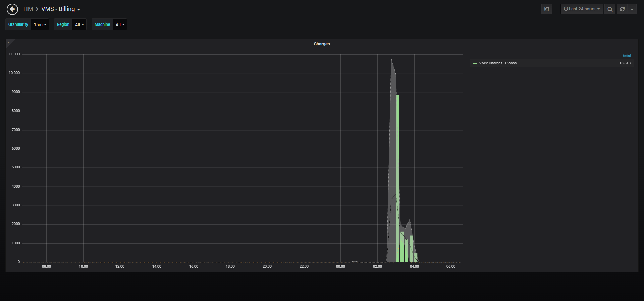Open the refresh interval dropdown arrow
The width and height of the screenshot is (644, 301).
(632, 9)
